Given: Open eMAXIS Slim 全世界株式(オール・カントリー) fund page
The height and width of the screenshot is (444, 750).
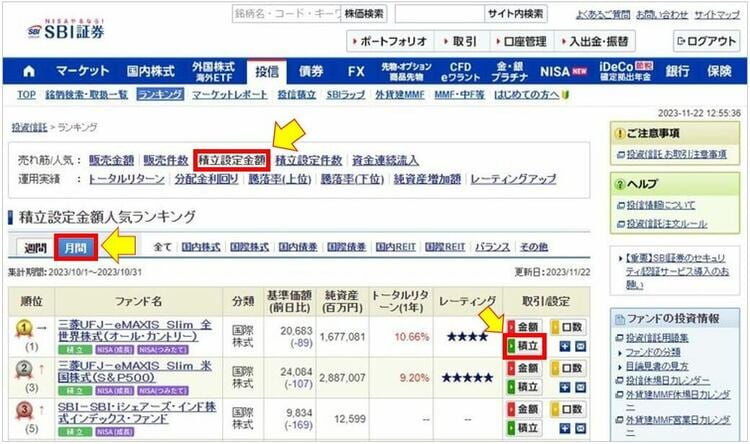Looking at the screenshot, I should [134, 331].
